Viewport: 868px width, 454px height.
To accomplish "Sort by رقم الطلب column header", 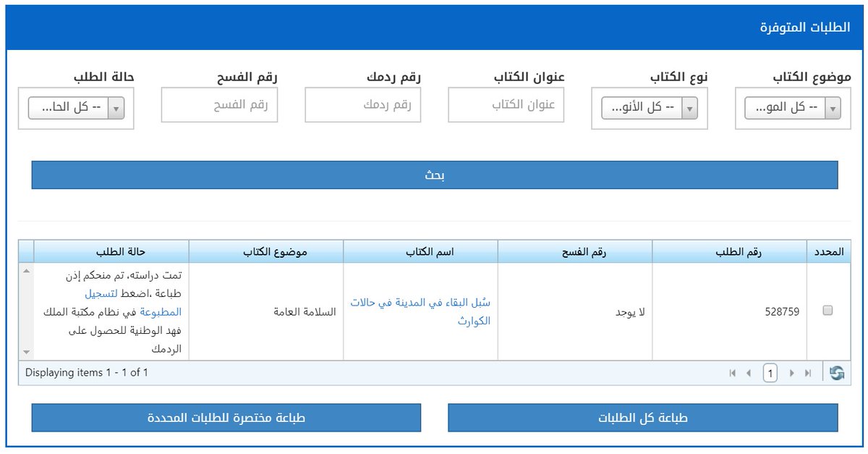I will 729,251.
